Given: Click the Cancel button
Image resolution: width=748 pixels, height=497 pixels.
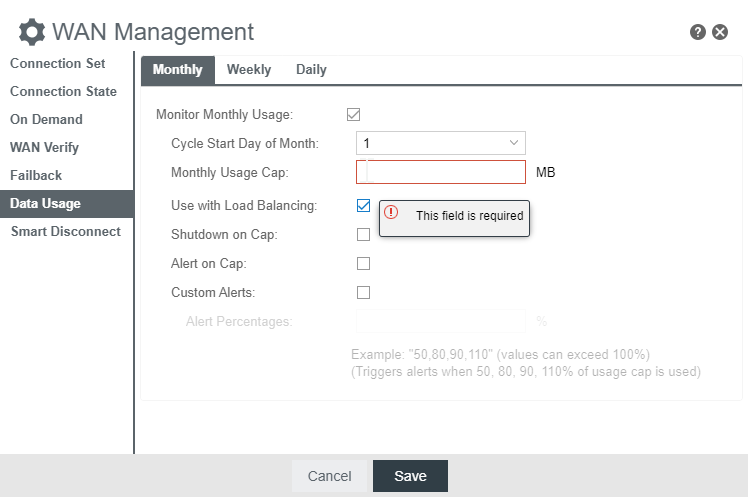Looking at the screenshot, I should click(x=329, y=476).
